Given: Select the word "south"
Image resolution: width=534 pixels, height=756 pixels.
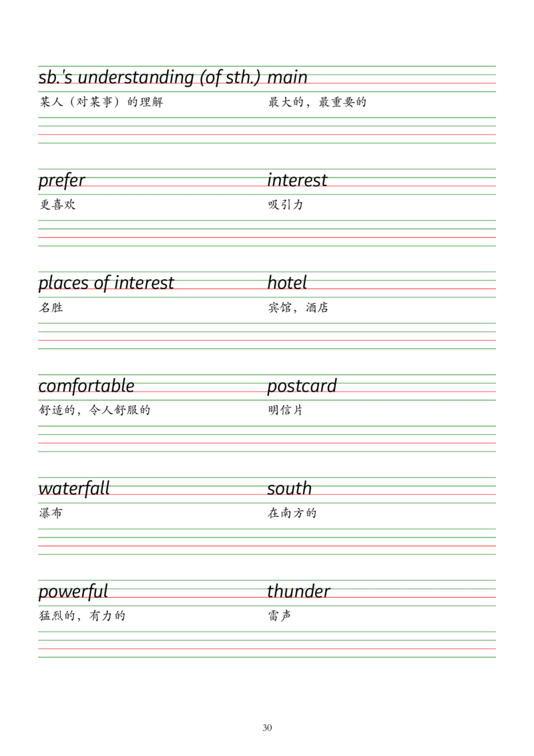Looking at the screenshot, I should pyautogui.click(x=290, y=488).
